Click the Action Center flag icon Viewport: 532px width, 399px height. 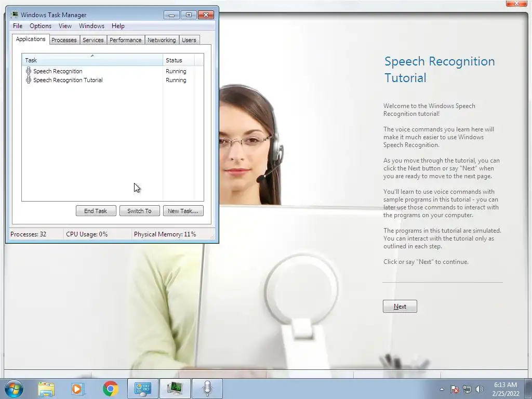point(455,389)
